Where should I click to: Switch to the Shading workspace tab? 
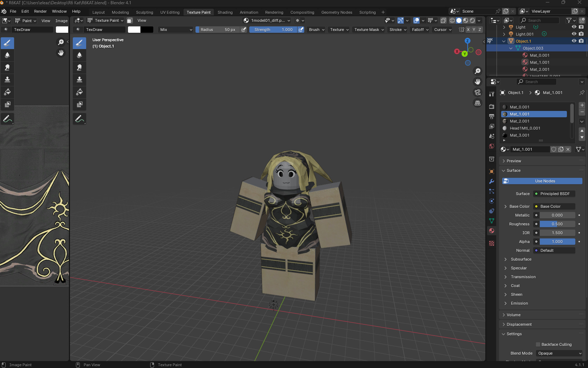pos(225,12)
